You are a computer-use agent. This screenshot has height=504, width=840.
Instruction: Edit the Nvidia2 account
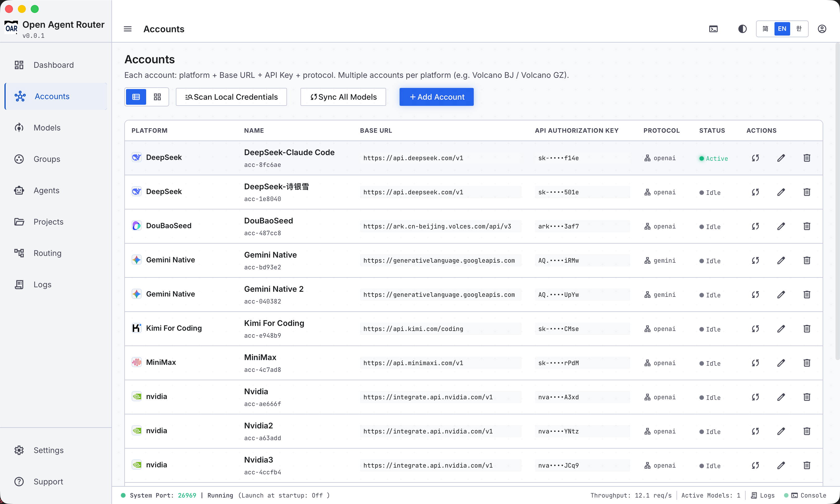(781, 431)
